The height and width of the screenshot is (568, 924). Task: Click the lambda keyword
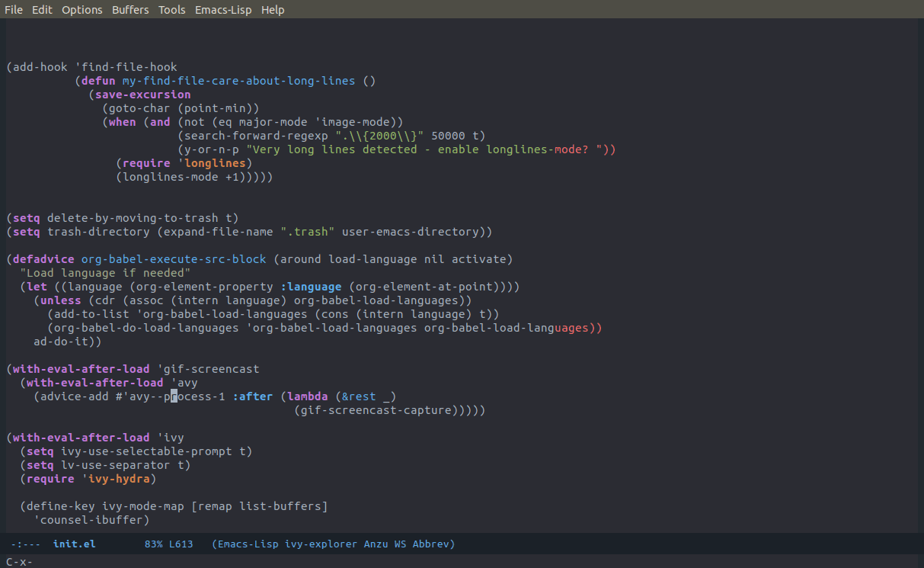(308, 396)
